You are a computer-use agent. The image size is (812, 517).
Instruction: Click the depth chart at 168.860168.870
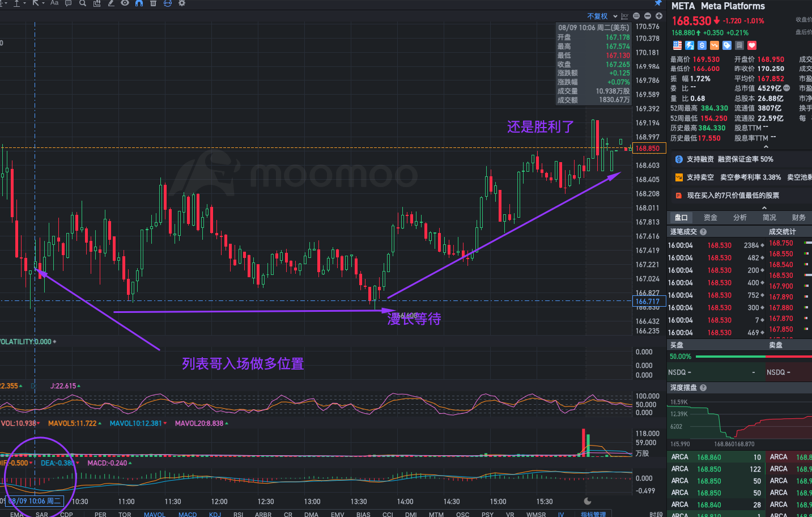coord(734,444)
